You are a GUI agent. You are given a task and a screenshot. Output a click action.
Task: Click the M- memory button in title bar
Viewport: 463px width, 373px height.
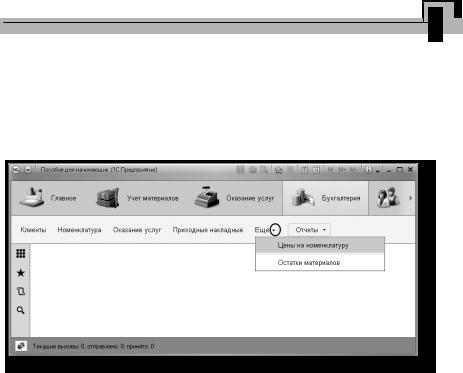coord(353,170)
